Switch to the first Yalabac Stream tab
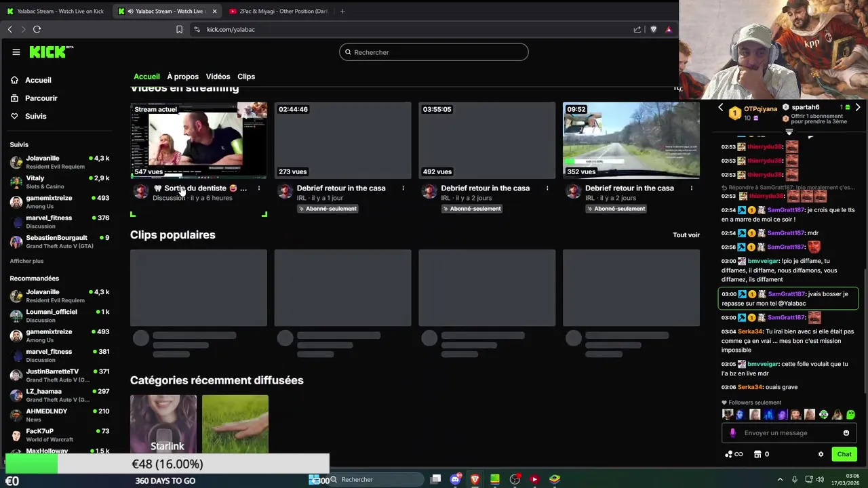The width and height of the screenshot is (868, 488). click(56, 11)
